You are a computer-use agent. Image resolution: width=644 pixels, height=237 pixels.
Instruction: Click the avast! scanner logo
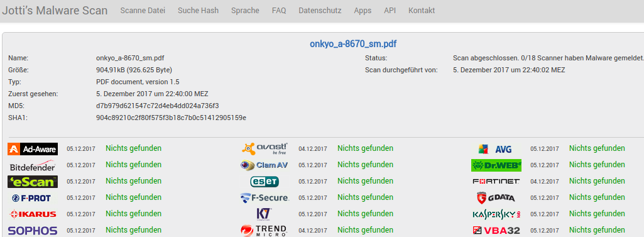click(265, 149)
